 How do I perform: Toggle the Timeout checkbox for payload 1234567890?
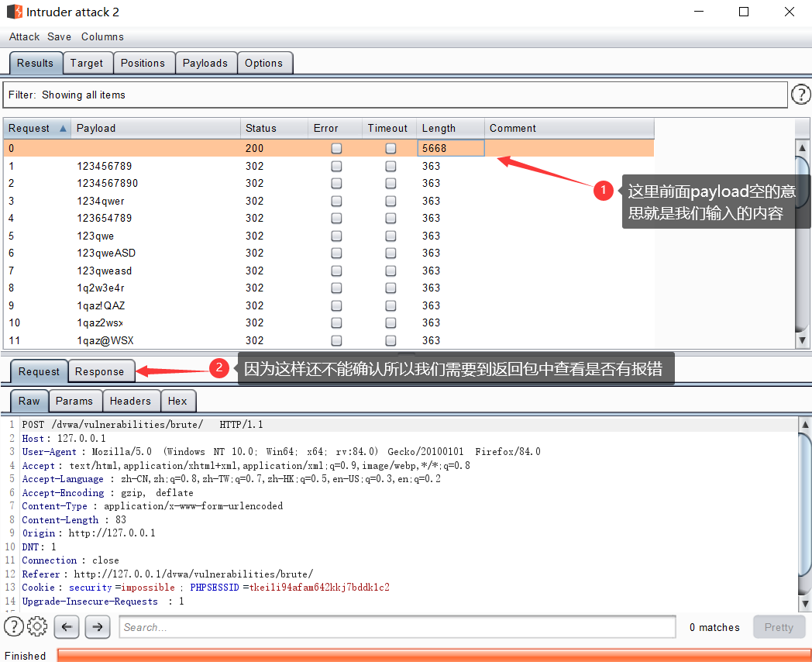[391, 184]
